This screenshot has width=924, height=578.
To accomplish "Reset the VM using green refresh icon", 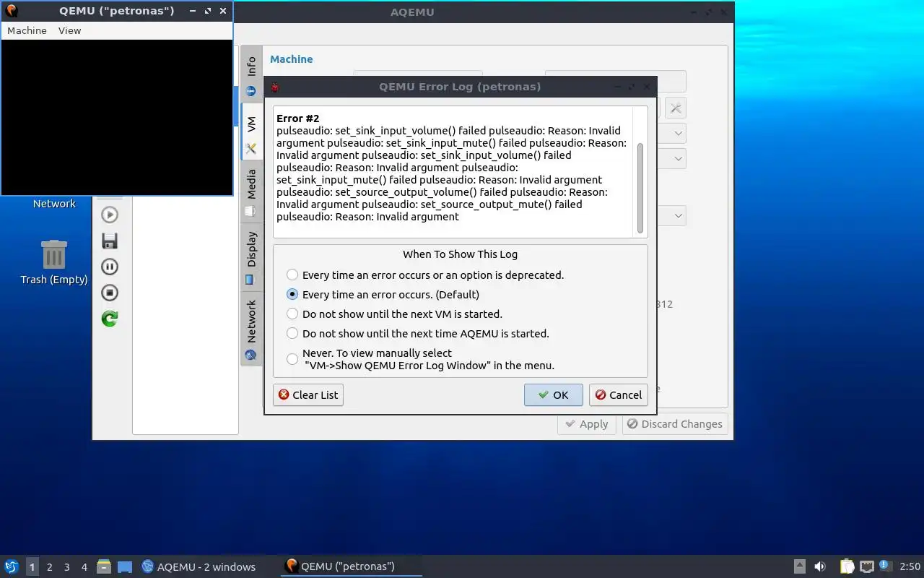I will pyautogui.click(x=110, y=319).
